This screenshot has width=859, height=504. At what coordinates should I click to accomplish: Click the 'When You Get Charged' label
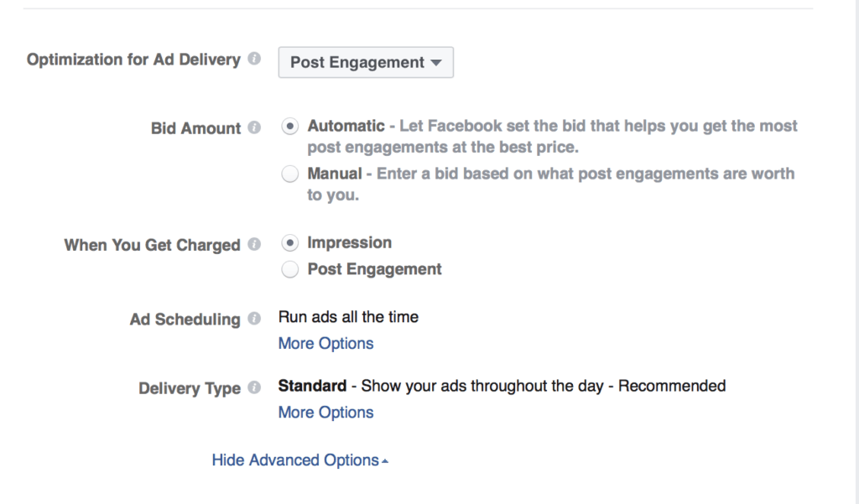coord(152,245)
